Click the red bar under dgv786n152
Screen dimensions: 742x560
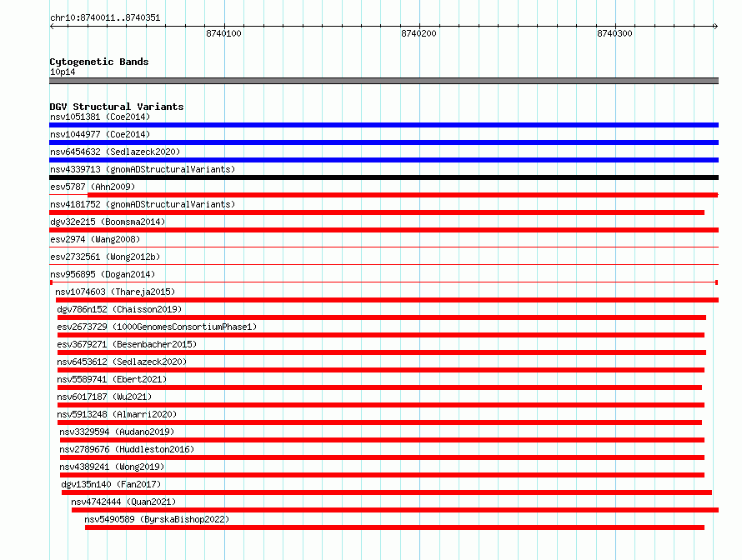pyautogui.click(x=381, y=317)
